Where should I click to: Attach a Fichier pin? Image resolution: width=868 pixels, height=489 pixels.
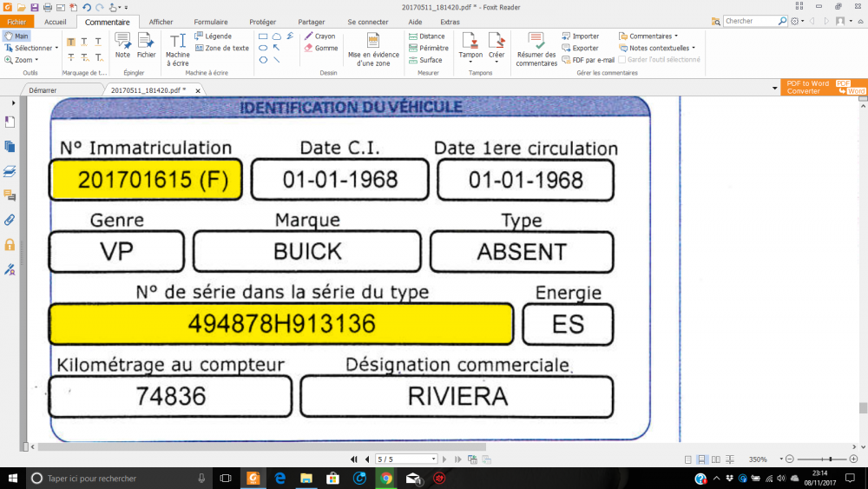click(x=146, y=45)
